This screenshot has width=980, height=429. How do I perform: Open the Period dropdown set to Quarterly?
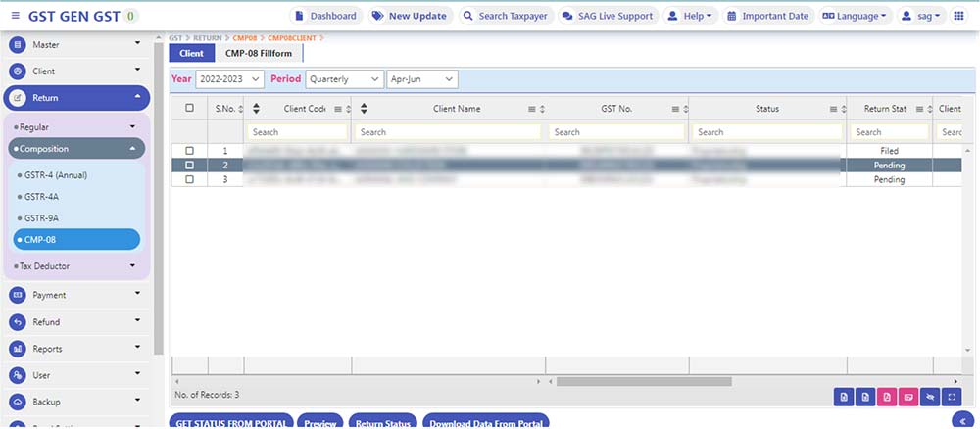[344, 79]
